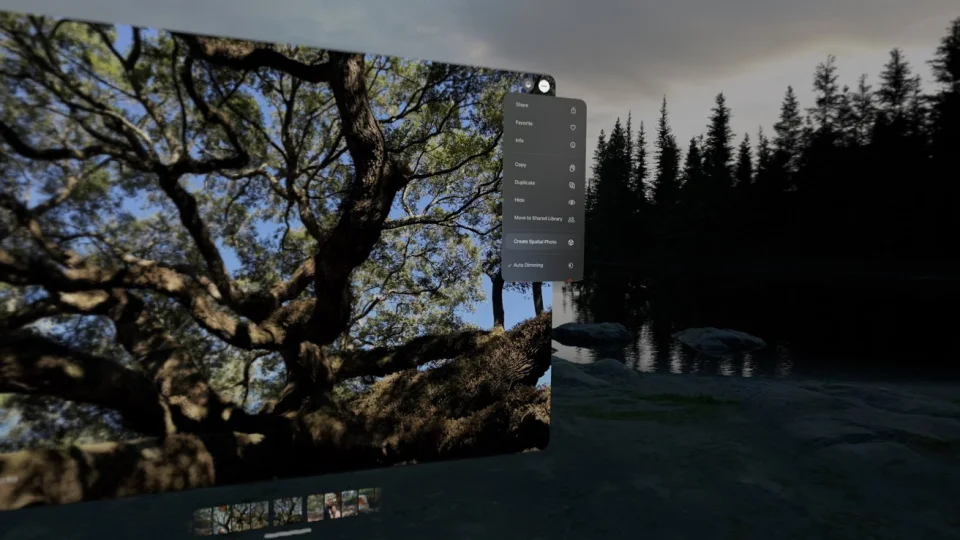This screenshot has width=960, height=540.
Task: Hide the photo using the eye icon
Action: coord(571,201)
